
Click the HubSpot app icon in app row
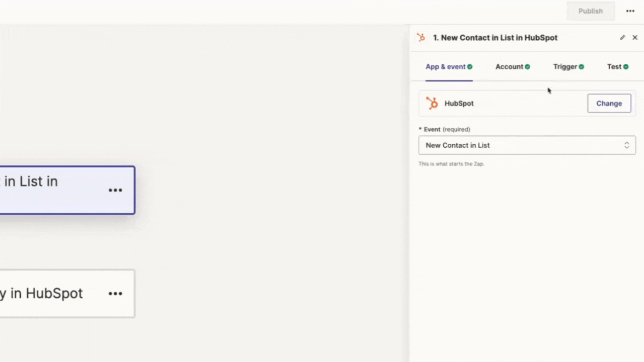pos(432,103)
